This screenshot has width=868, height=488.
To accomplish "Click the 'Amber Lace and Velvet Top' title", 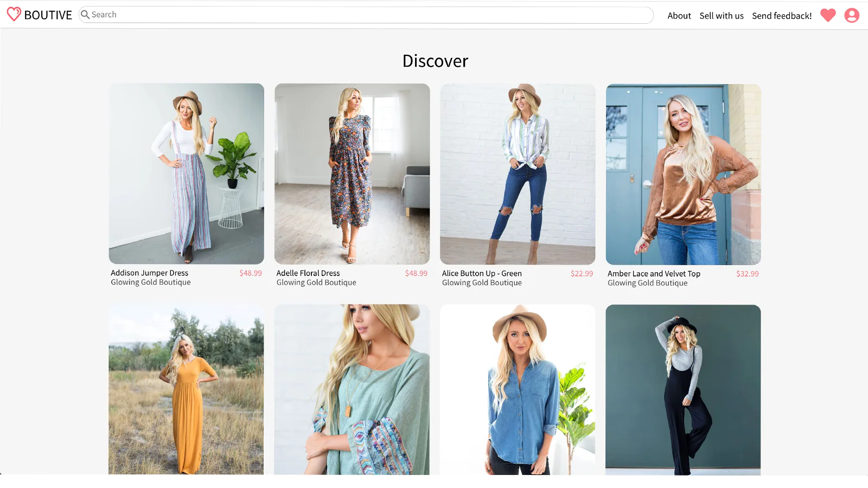I will pos(654,274).
